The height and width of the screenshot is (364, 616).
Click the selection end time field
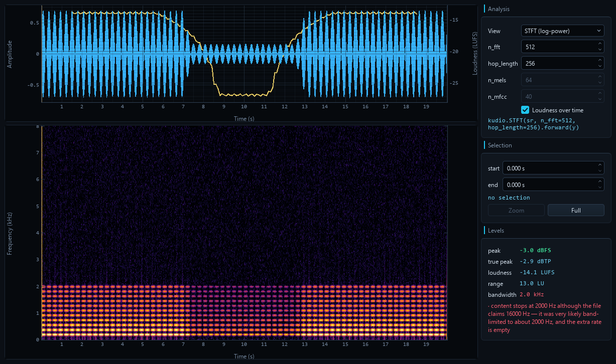click(x=553, y=185)
